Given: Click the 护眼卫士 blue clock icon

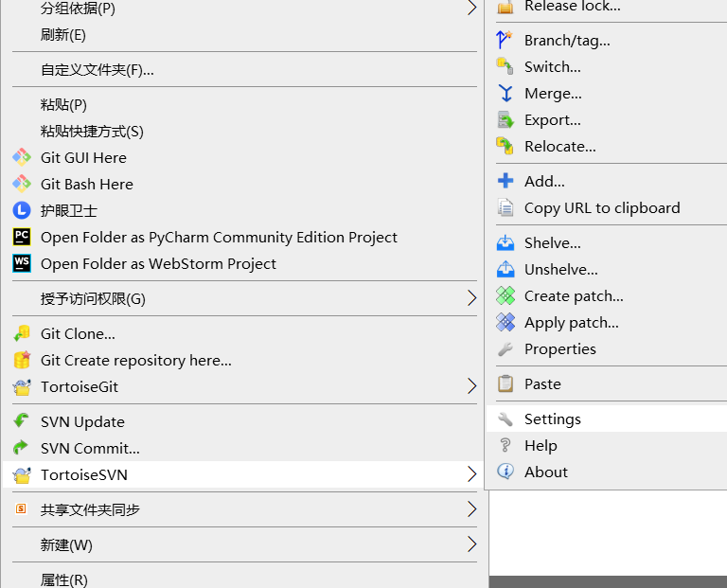Looking at the screenshot, I should 22,210.
